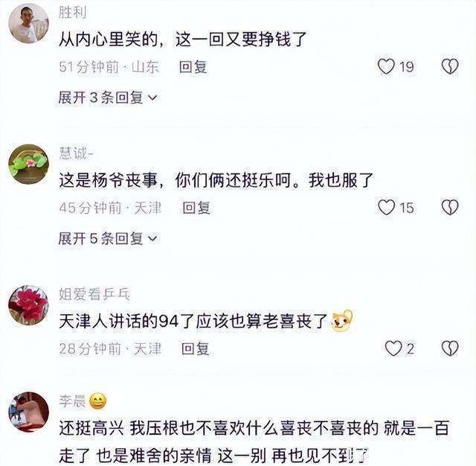Image resolution: width=476 pixels, height=466 pixels.
Task: Open username 胜利 profile link
Action: (73, 13)
